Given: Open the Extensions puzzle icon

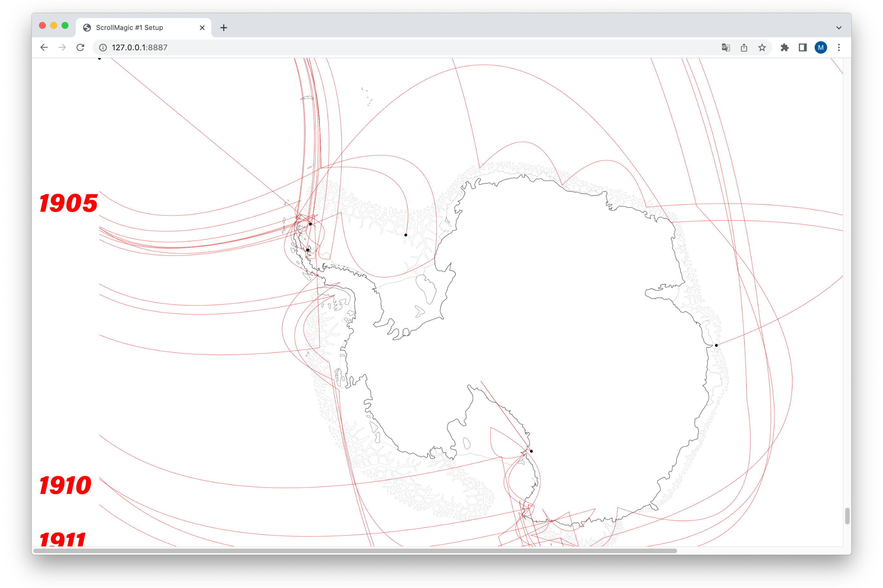Looking at the screenshot, I should 784,48.
